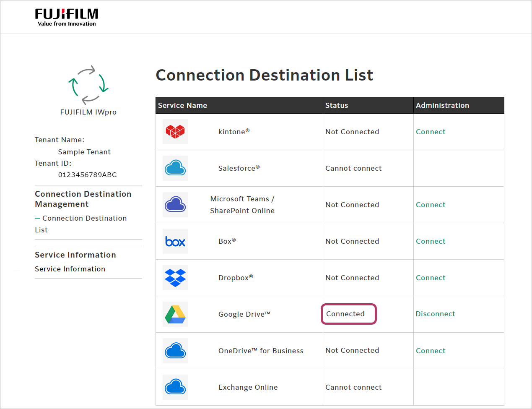Click the Exchange Online cloud icon
The image size is (532, 409).
[175, 387]
